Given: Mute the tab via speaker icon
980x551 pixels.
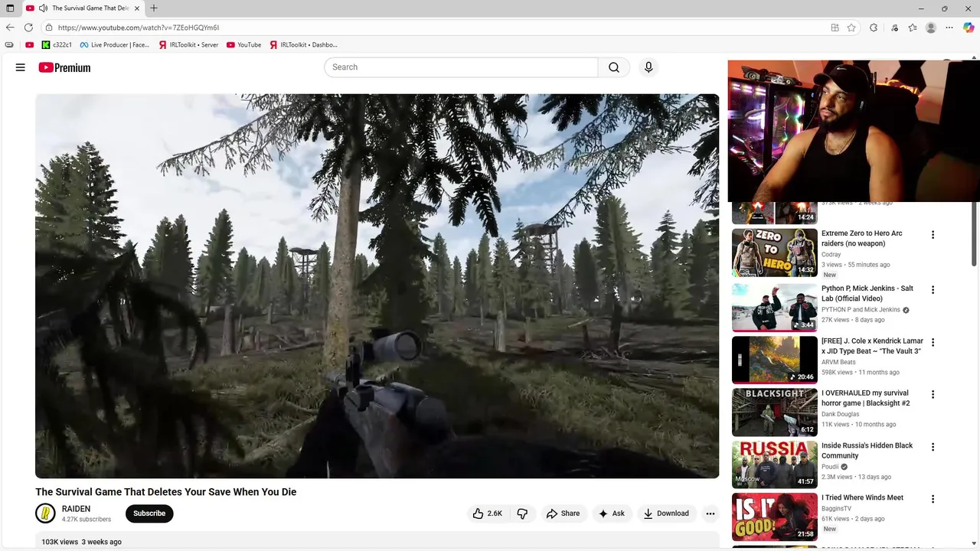Looking at the screenshot, I should 43,8.
